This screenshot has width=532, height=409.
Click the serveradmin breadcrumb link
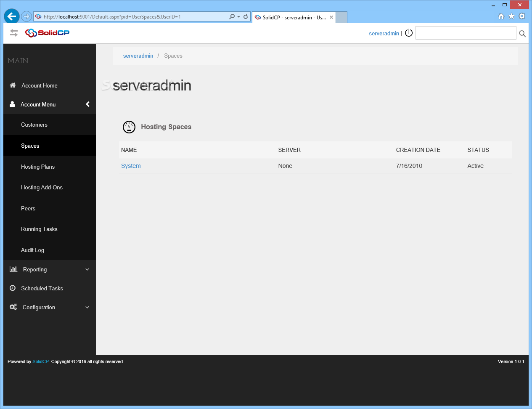click(x=138, y=56)
